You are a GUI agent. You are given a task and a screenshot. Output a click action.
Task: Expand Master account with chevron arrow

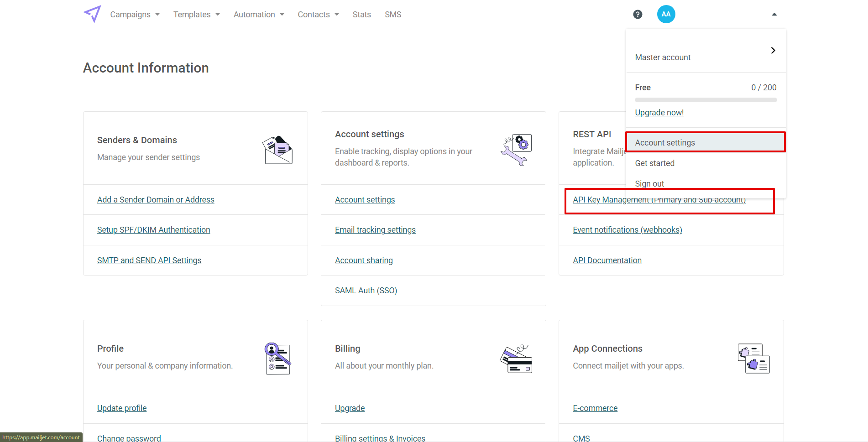[x=773, y=50]
